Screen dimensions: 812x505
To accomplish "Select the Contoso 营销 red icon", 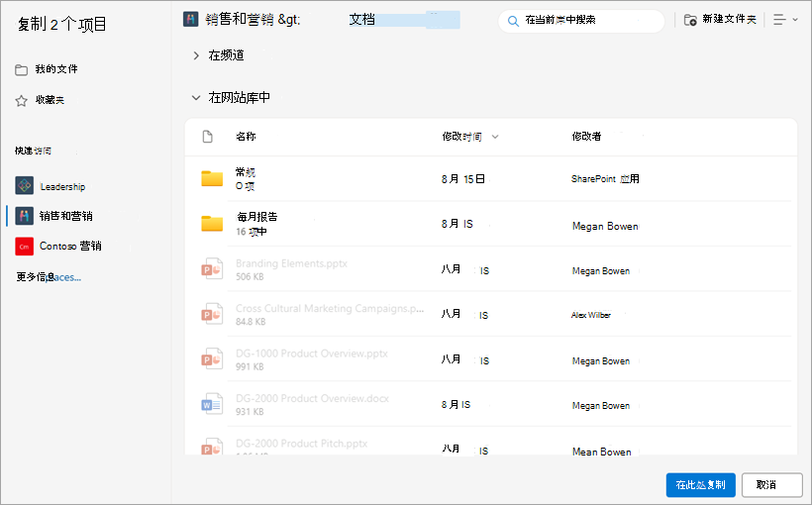I will click(x=25, y=247).
